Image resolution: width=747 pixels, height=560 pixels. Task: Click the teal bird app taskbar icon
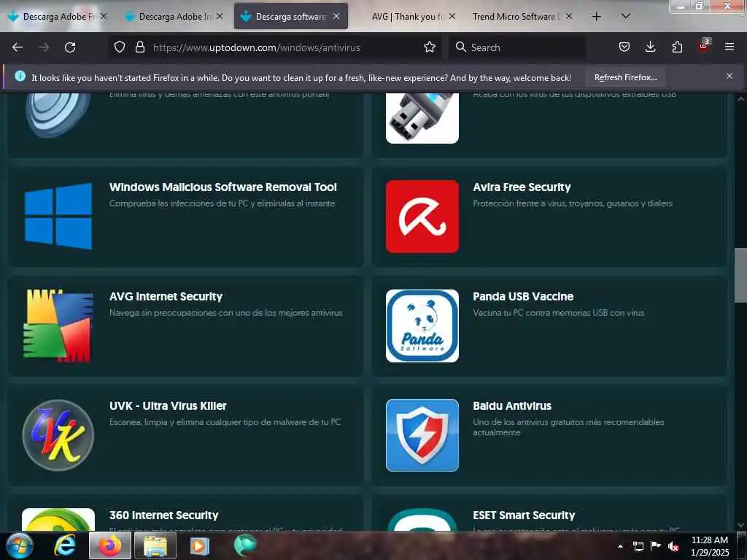[245, 545]
